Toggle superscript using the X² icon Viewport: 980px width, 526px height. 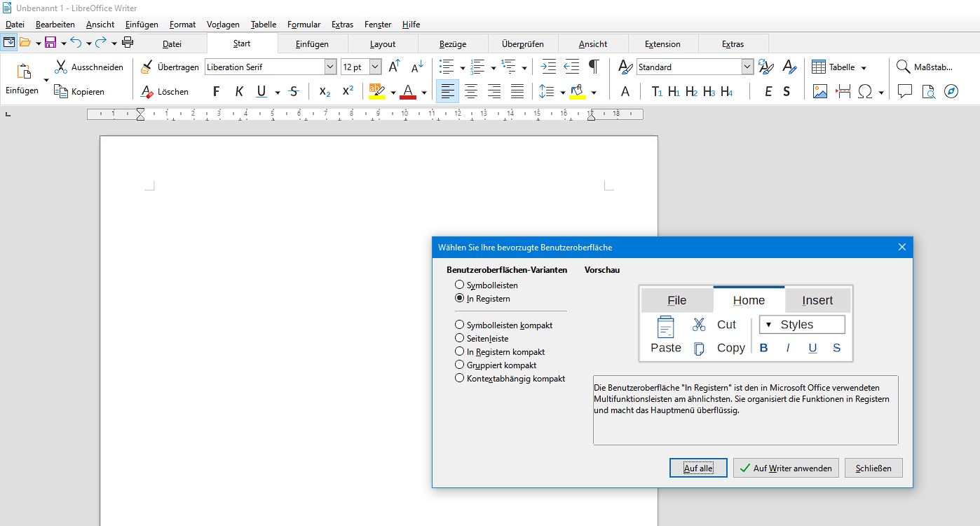coord(348,92)
